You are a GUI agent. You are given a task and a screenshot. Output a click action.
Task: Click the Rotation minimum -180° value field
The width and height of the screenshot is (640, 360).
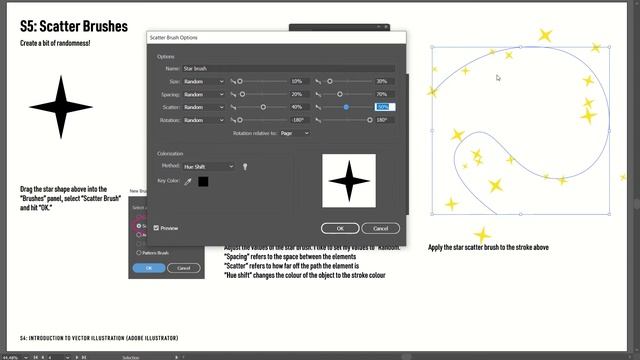pos(300,120)
